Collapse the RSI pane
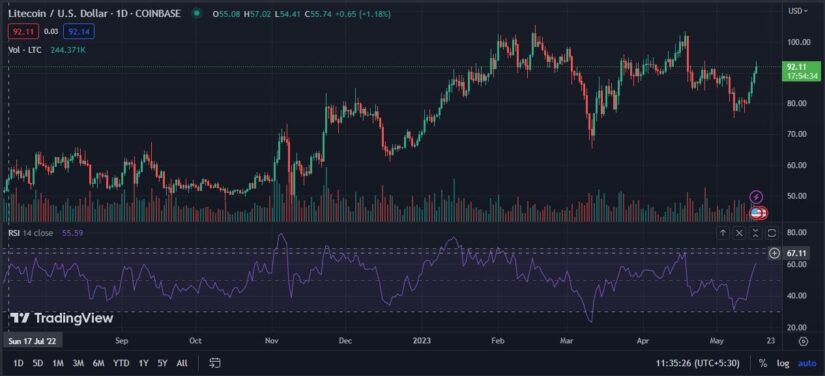Viewport: 825px width, 376px height. (756, 232)
